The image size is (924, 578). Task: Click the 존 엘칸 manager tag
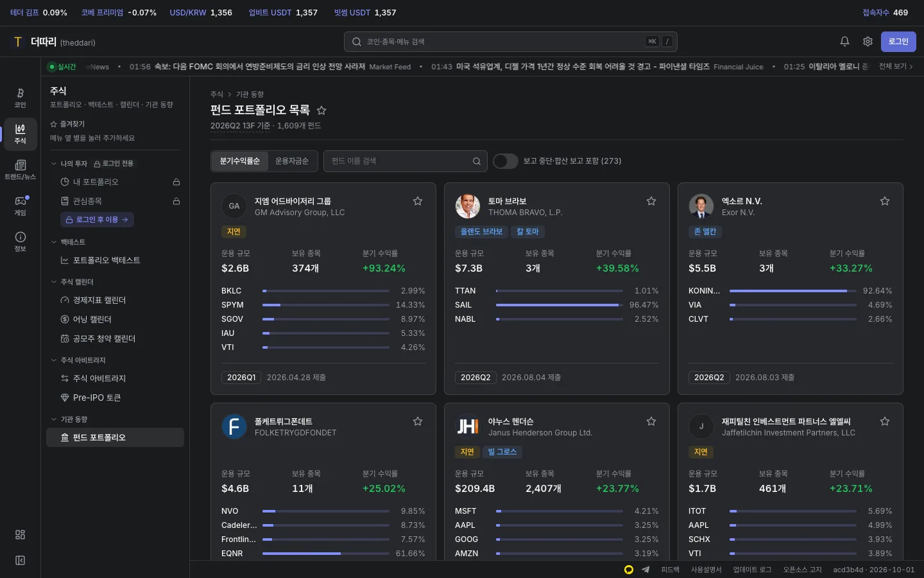click(705, 232)
